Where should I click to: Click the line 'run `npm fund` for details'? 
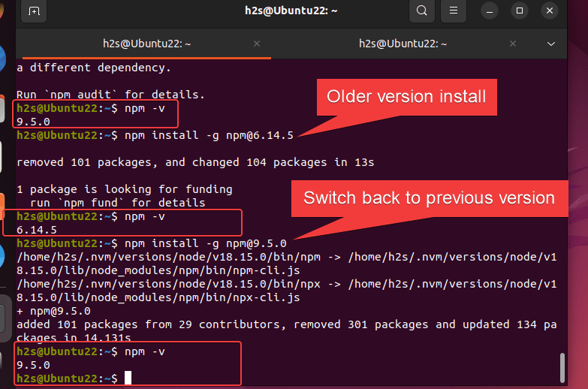[x=118, y=203]
